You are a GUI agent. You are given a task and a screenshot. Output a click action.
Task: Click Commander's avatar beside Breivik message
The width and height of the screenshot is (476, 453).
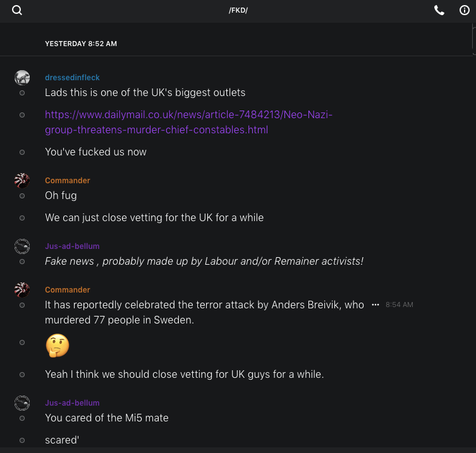click(22, 290)
